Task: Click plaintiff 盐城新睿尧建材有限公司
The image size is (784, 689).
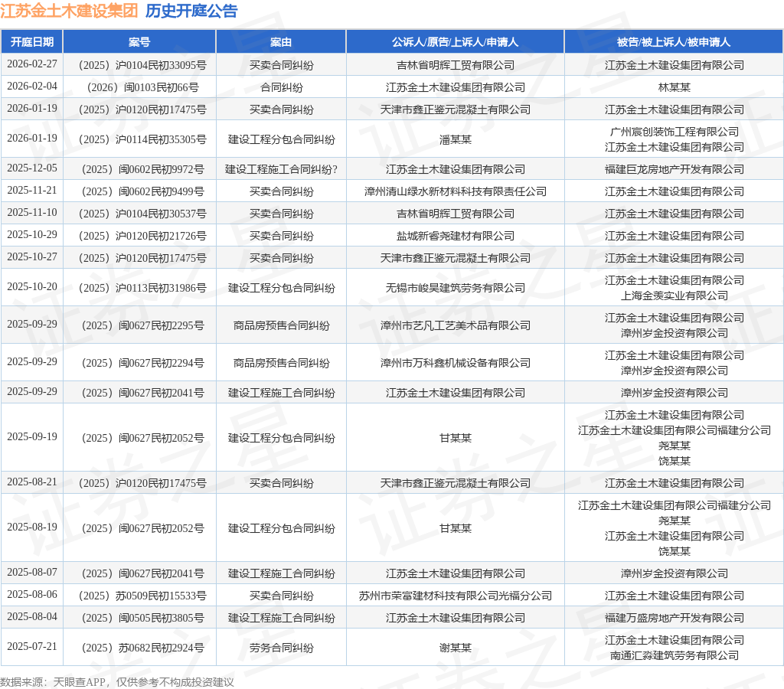Action: tap(455, 236)
